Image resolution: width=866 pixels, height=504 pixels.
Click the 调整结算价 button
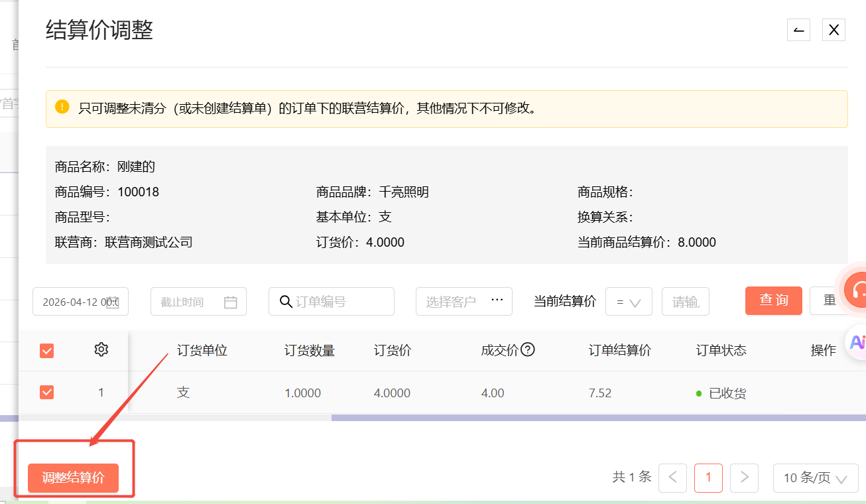(x=73, y=478)
